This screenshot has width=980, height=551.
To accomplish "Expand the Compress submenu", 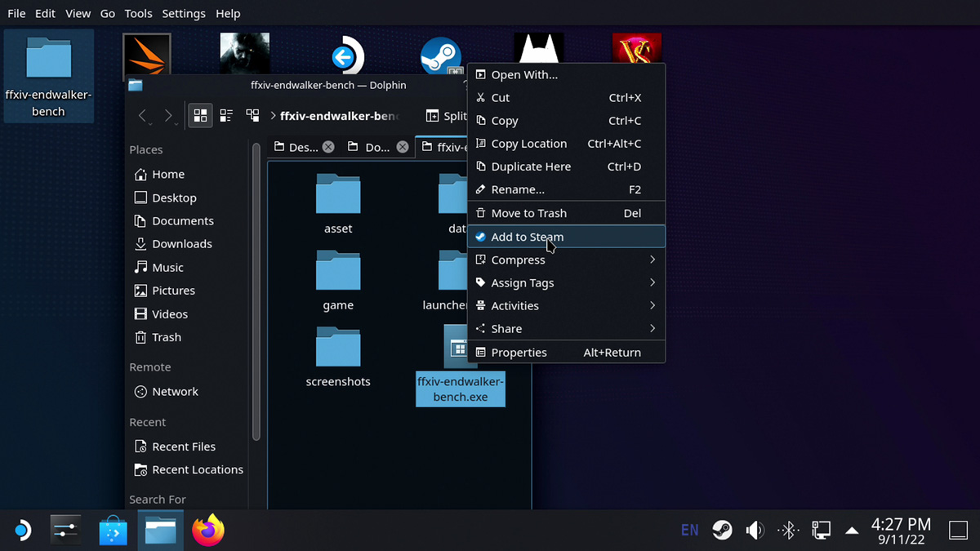I will (x=567, y=260).
